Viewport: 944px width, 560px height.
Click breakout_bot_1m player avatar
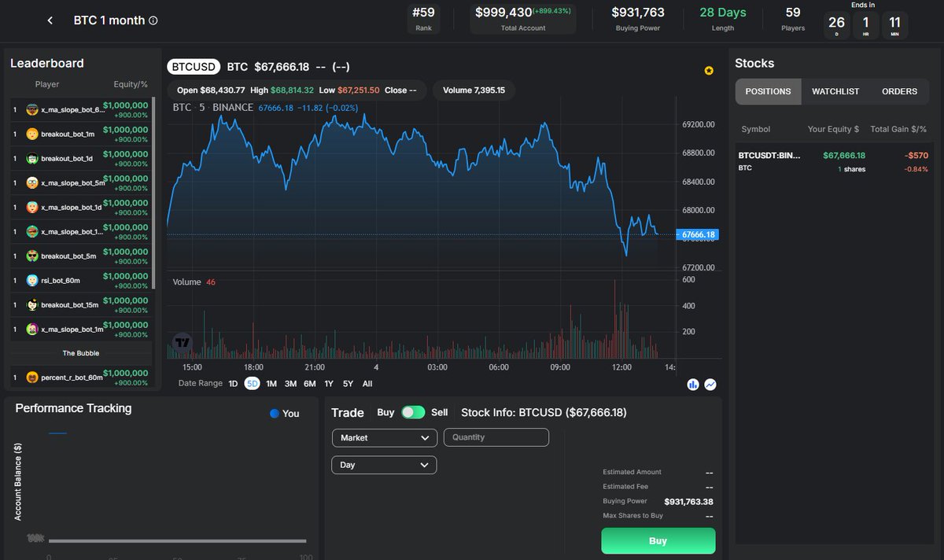pos(32,134)
